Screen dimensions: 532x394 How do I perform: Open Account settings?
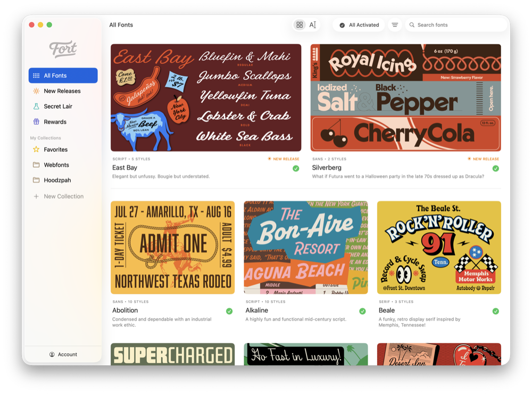[x=63, y=354]
